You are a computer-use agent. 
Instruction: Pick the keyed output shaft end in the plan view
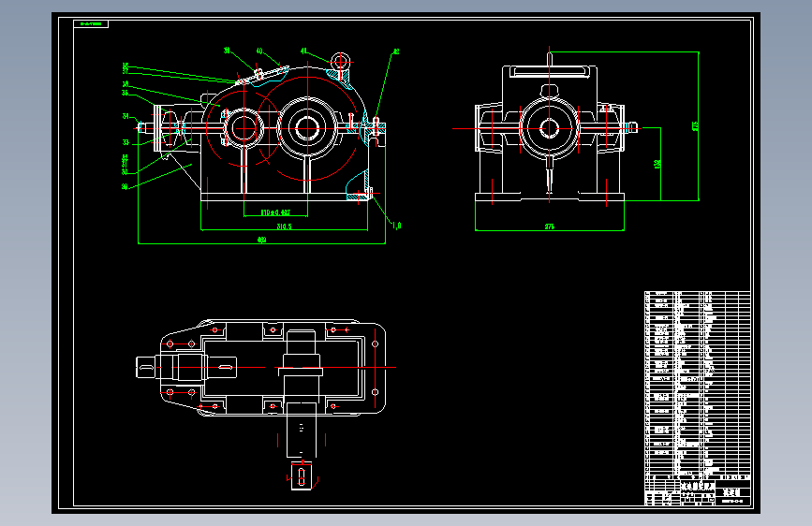coord(302,476)
